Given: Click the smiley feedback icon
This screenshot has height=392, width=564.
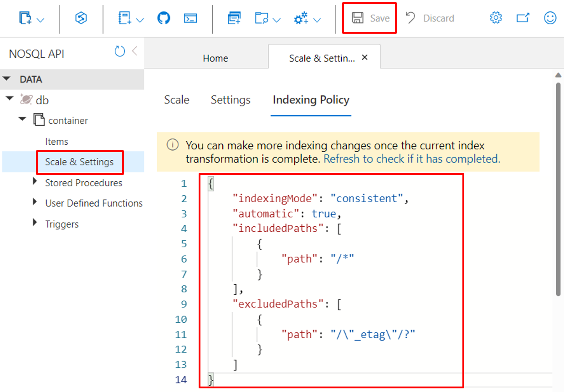Looking at the screenshot, I should click(x=550, y=18).
